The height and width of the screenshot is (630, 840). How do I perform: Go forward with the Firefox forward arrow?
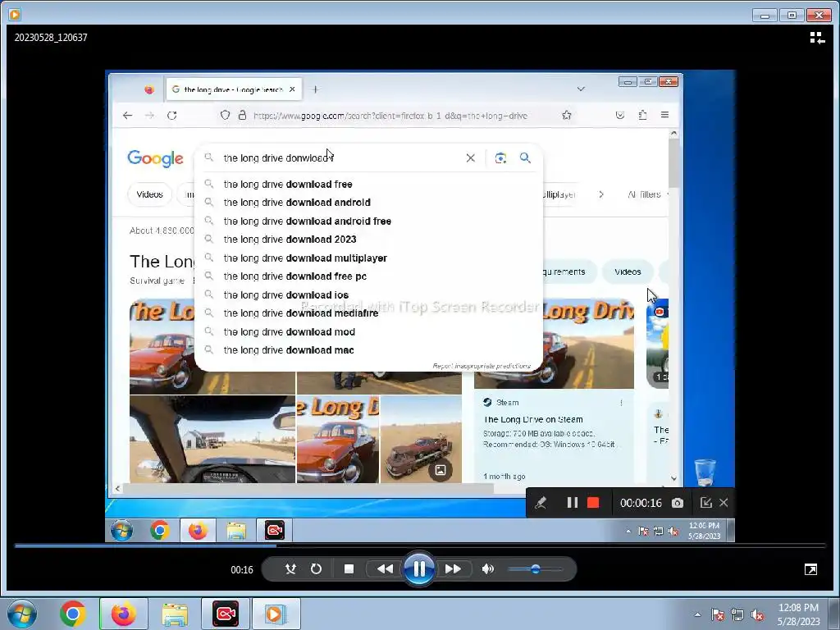(x=149, y=115)
